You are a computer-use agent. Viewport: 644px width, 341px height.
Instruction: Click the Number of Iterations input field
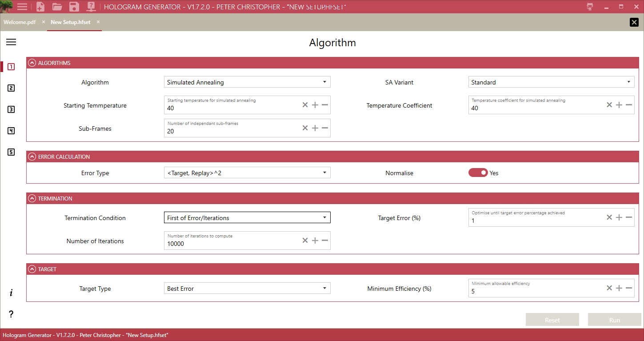(231, 244)
